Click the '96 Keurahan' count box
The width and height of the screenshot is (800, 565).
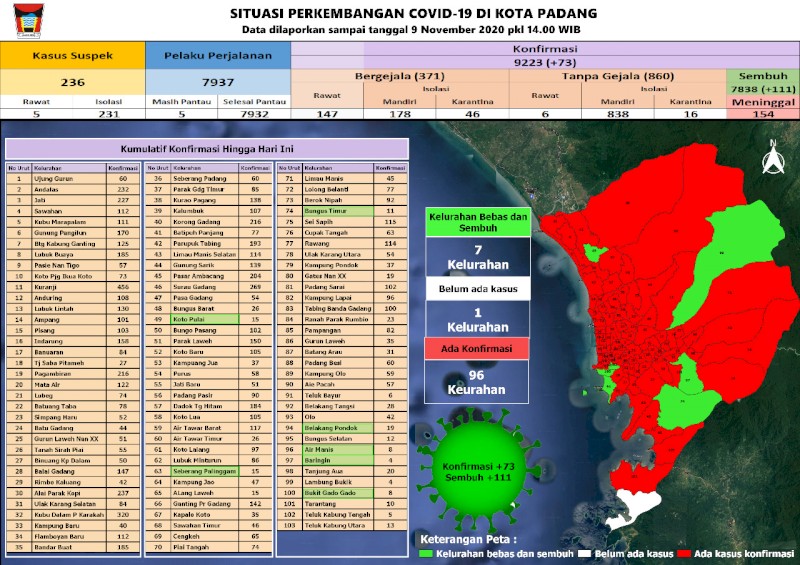[477, 382]
